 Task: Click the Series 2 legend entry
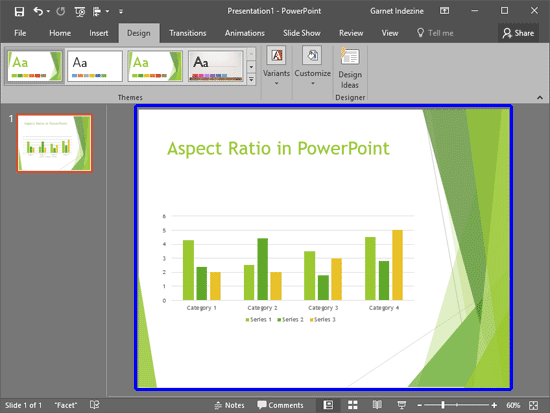pyautogui.click(x=290, y=319)
